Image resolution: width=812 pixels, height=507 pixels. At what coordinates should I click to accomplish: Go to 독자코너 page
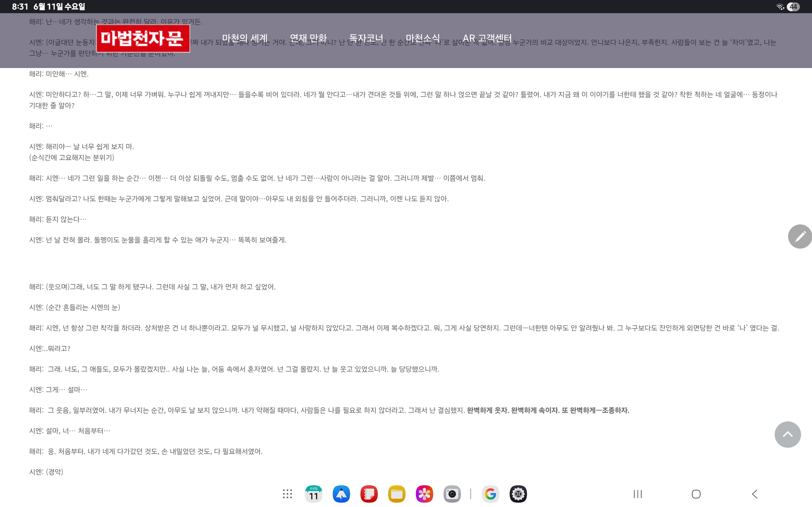(366, 38)
